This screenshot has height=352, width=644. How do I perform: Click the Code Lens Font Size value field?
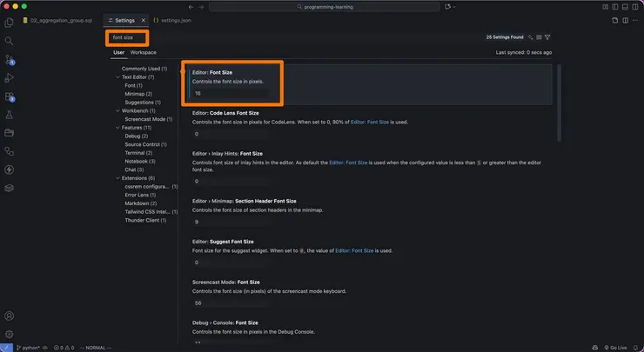(x=231, y=134)
